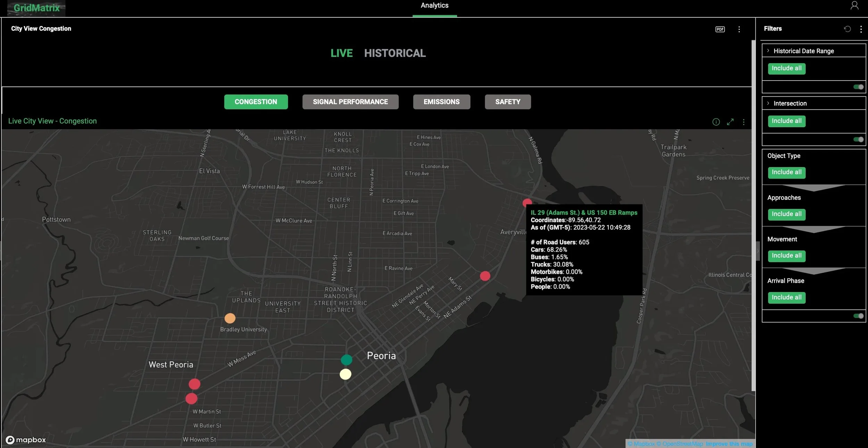Image resolution: width=868 pixels, height=448 pixels.
Task: Open the Filters panel kebab menu
Action: coord(861,29)
